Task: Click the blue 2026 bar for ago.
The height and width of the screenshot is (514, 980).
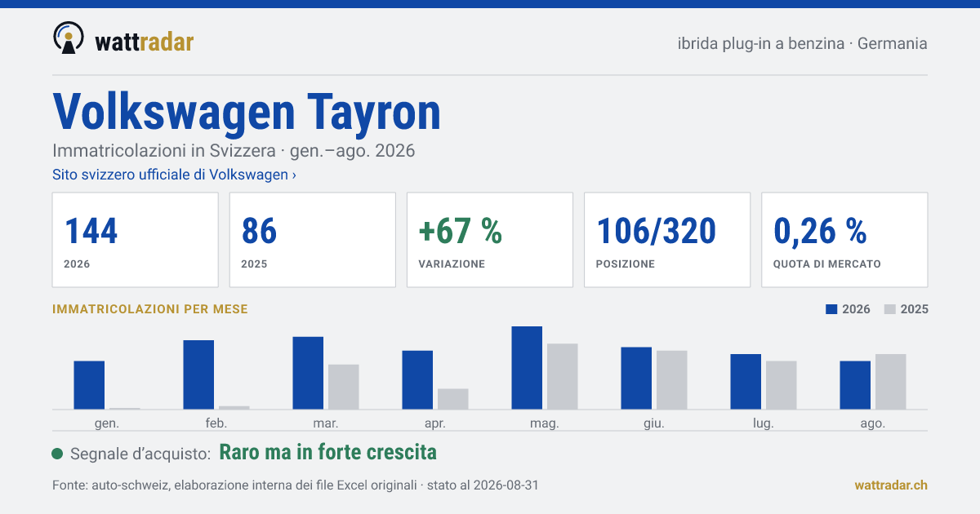Action: (855, 385)
